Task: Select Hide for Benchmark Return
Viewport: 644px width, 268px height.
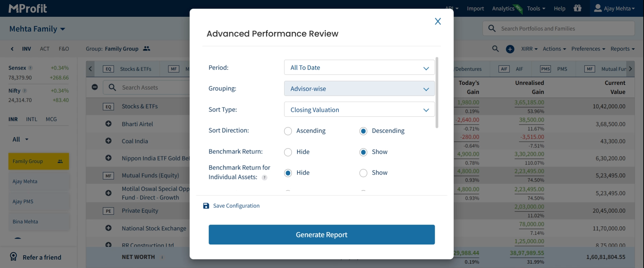Action: click(x=288, y=152)
